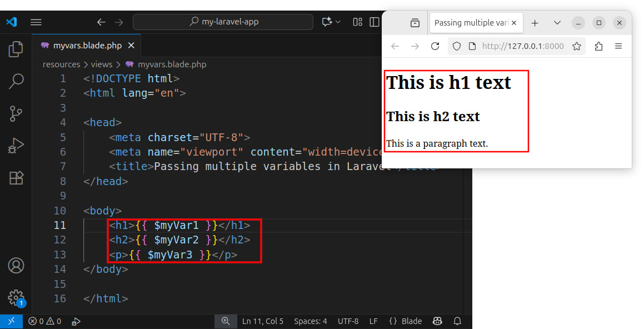The height and width of the screenshot is (329, 644).
Task: Open Firefox View icon in browser
Action: pyautogui.click(x=415, y=23)
